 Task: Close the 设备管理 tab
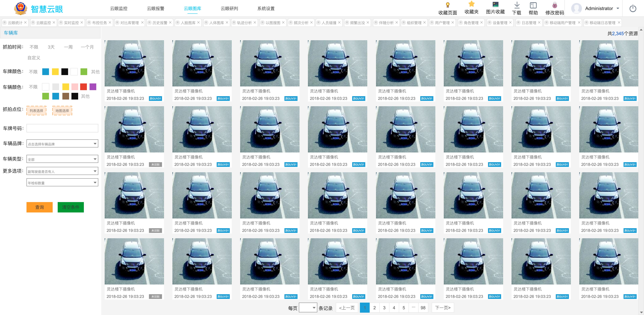(510, 22)
